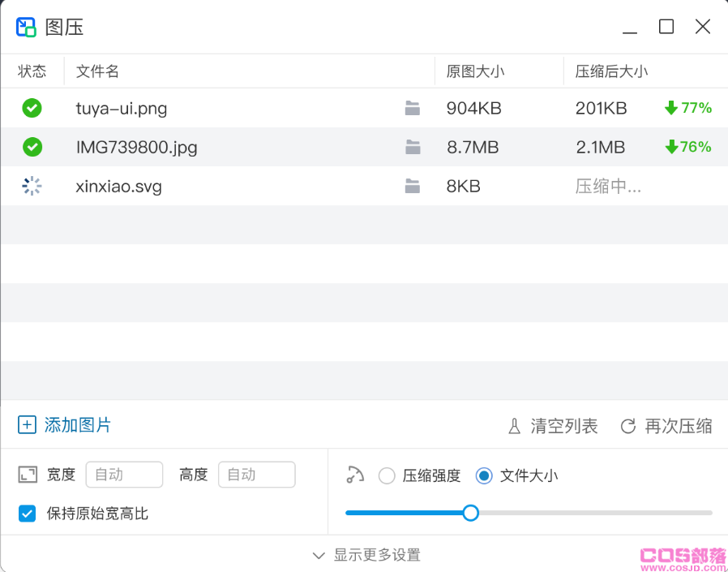Screen dimensions: 728x572
Task: Click compressed size 201KB
Action: (602, 108)
